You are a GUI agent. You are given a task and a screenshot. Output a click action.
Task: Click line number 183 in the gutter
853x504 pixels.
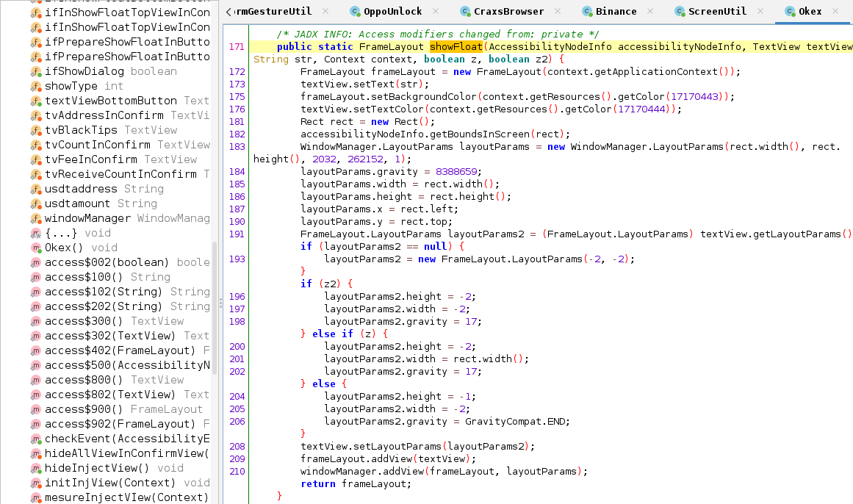point(237,146)
